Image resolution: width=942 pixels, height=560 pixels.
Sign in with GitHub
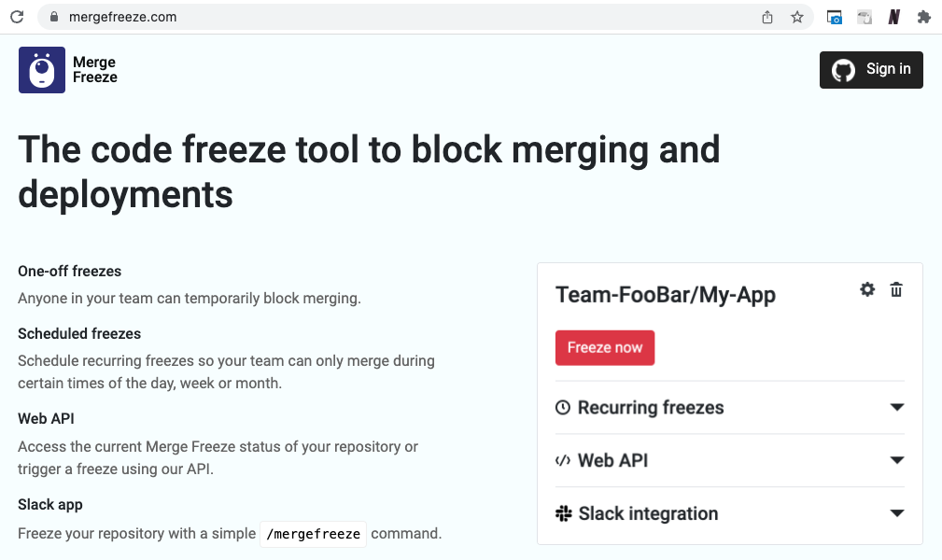pyautogui.click(x=871, y=70)
